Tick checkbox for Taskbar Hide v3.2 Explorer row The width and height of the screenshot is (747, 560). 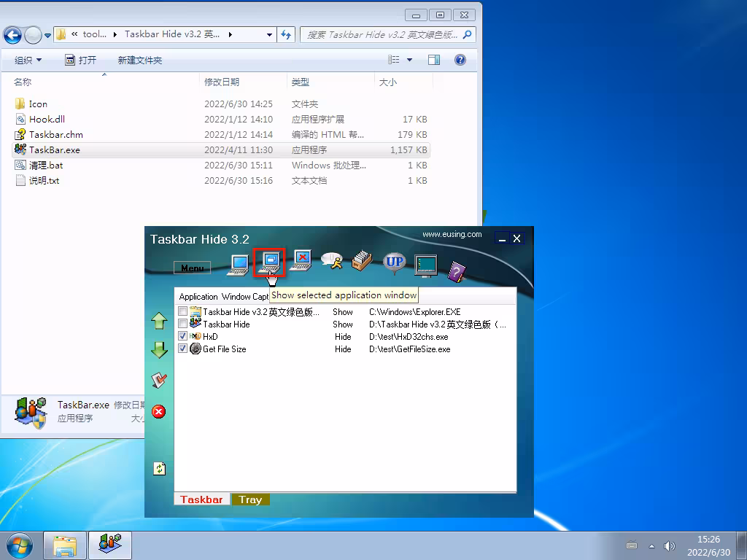[x=182, y=311]
